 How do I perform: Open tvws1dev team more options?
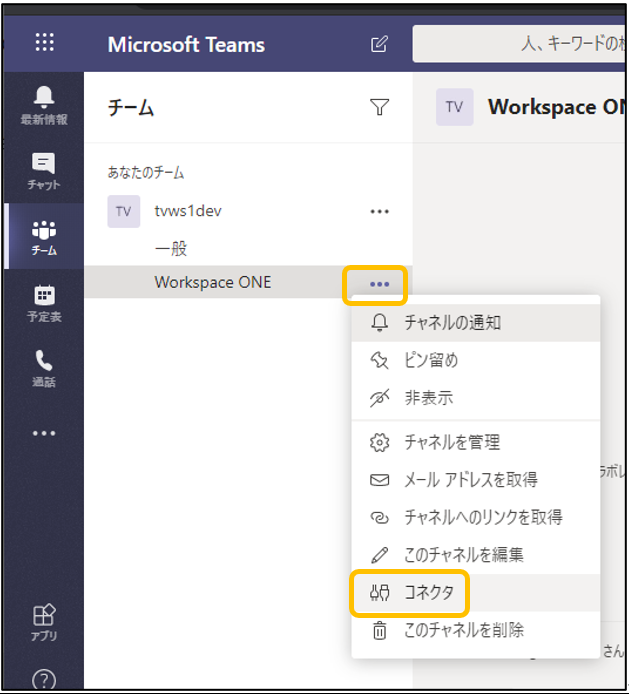click(379, 212)
